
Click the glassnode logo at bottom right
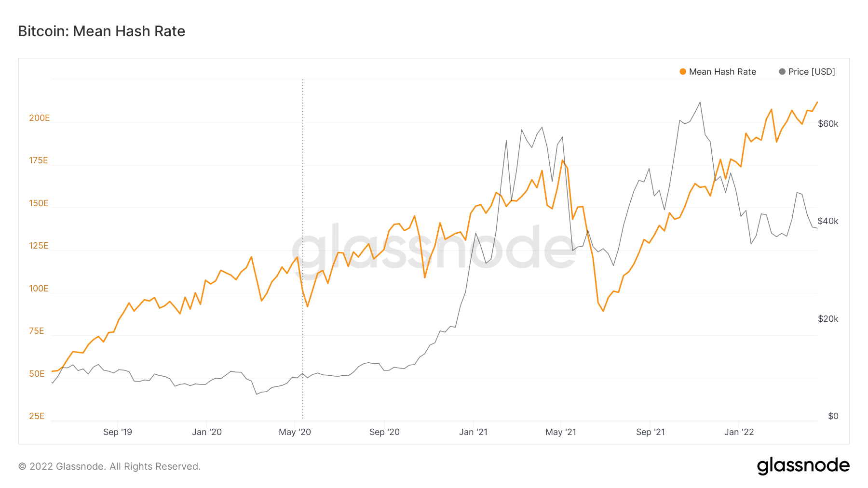point(803,466)
